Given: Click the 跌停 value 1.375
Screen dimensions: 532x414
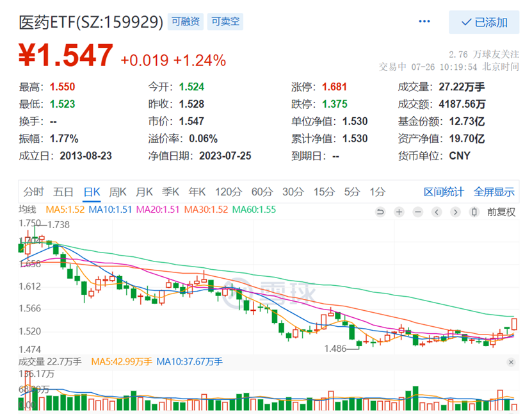Looking at the screenshot, I should tap(335, 104).
